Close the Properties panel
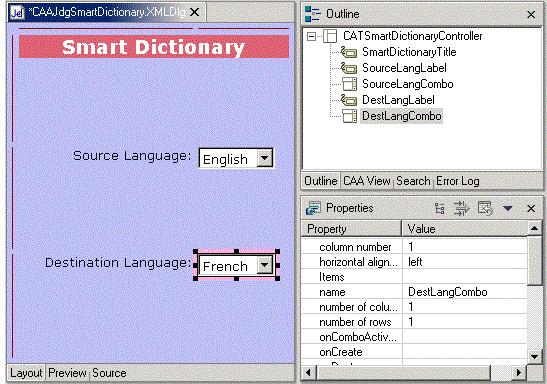 point(531,209)
